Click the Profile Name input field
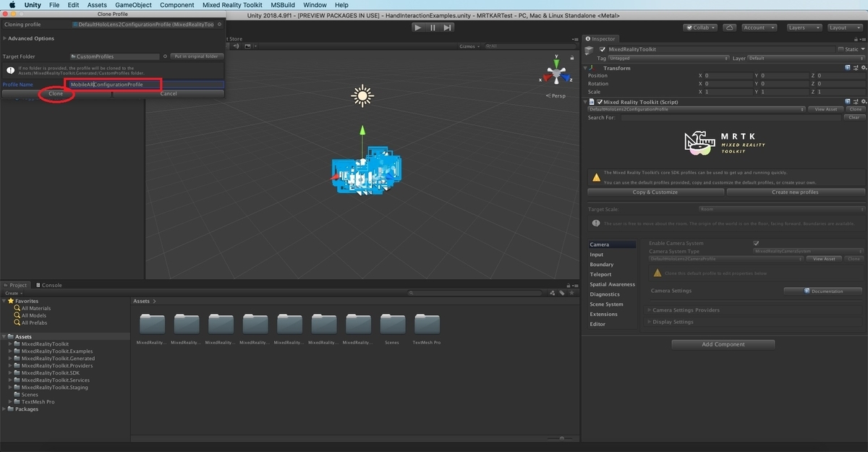Image resolution: width=868 pixels, height=452 pixels. [x=146, y=85]
